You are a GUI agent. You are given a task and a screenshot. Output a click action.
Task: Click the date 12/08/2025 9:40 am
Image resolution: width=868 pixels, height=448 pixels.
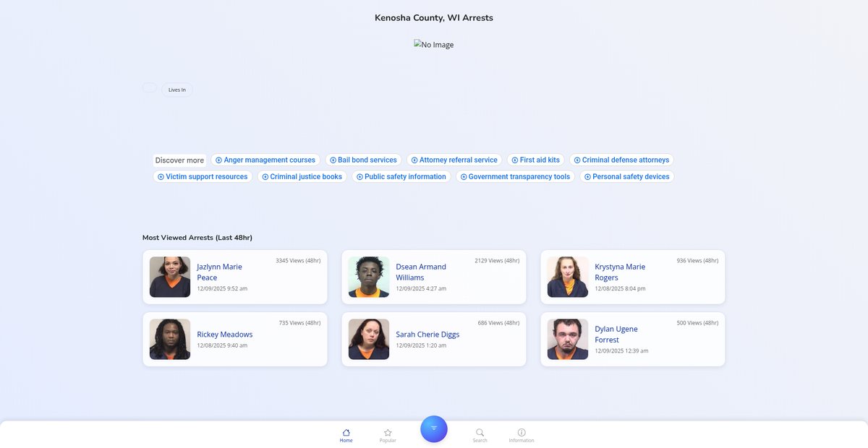pos(222,345)
